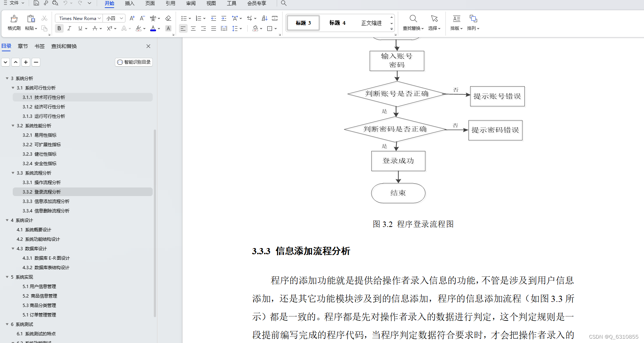Close the navigation pane
This screenshot has height=343, width=644.
(x=148, y=46)
